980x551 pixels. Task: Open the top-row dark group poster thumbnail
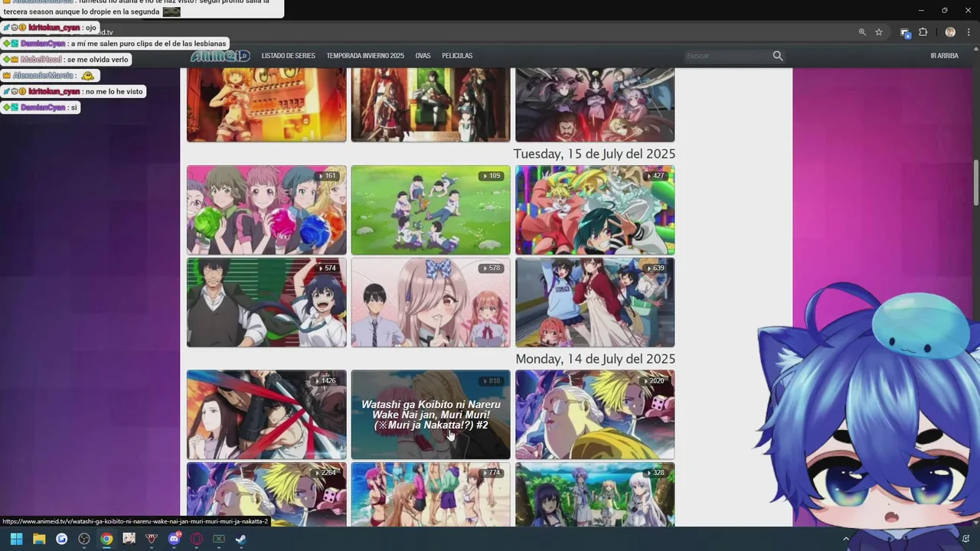[x=595, y=105]
